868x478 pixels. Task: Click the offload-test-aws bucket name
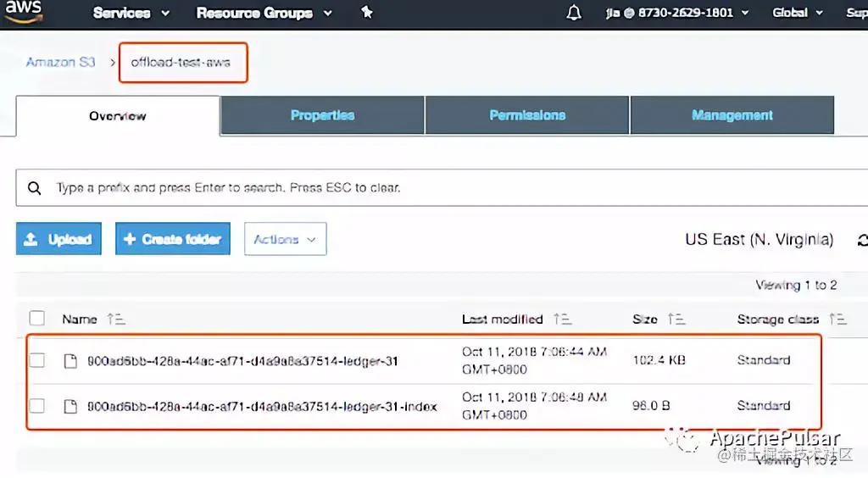click(x=181, y=62)
